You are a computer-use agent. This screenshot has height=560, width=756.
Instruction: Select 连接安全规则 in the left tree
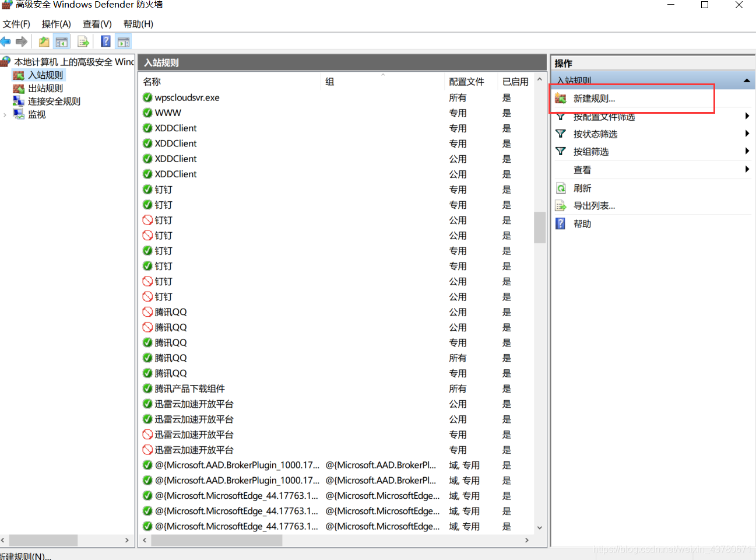(x=54, y=101)
